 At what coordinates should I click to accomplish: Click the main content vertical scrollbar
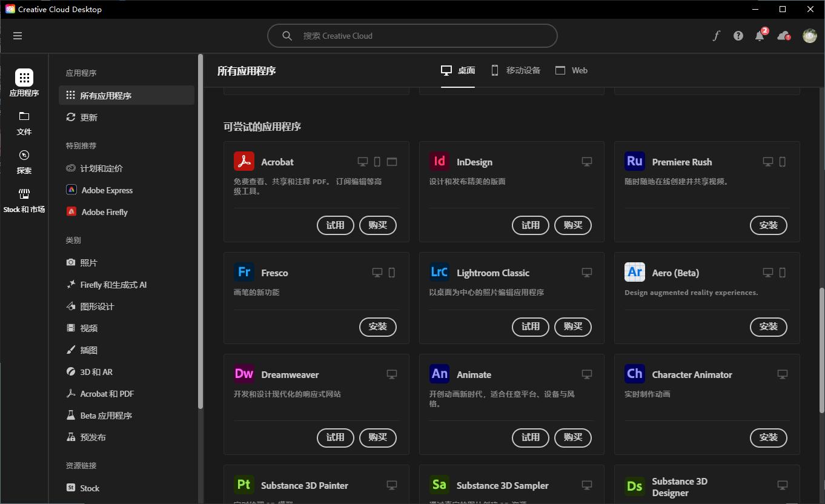[x=821, y=350]
